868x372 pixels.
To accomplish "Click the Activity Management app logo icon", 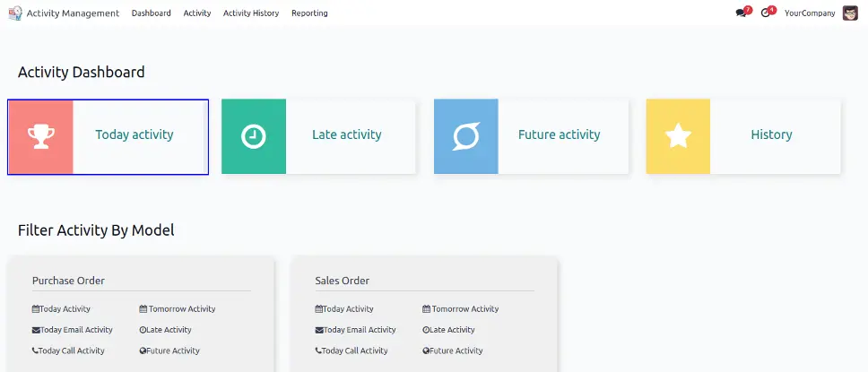I will (x=15, y=13).
